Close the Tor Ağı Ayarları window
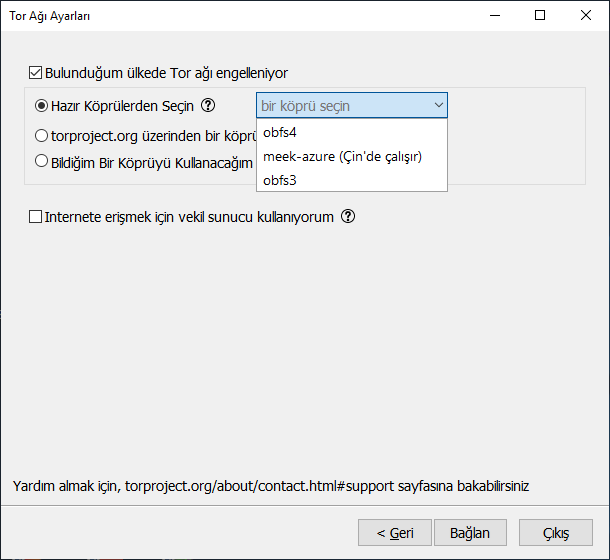Image resolution: width=610 pixels, height=560 pixels. (585, 15)
